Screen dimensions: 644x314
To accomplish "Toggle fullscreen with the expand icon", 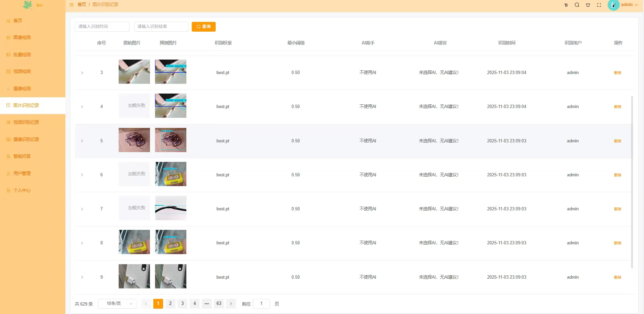I will tap(599, 5).
